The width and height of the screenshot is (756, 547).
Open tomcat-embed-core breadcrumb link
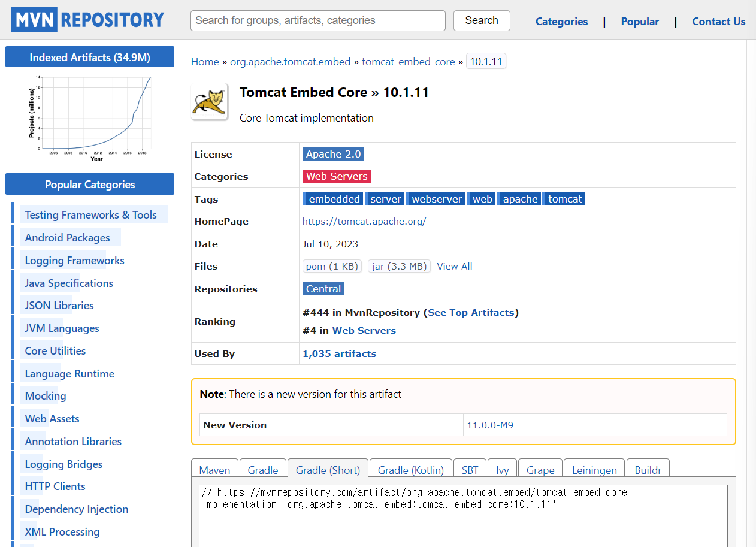click(409, 62)
